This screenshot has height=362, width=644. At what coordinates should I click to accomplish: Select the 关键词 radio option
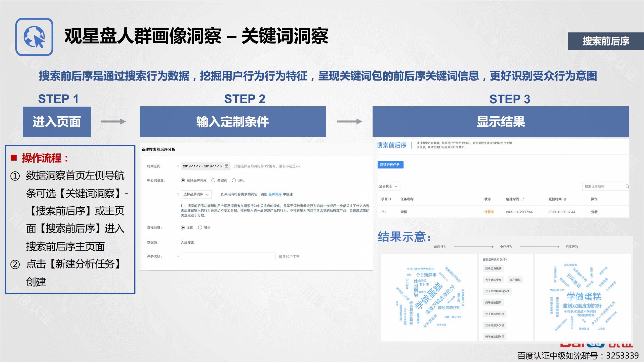[x=213, y=180]
